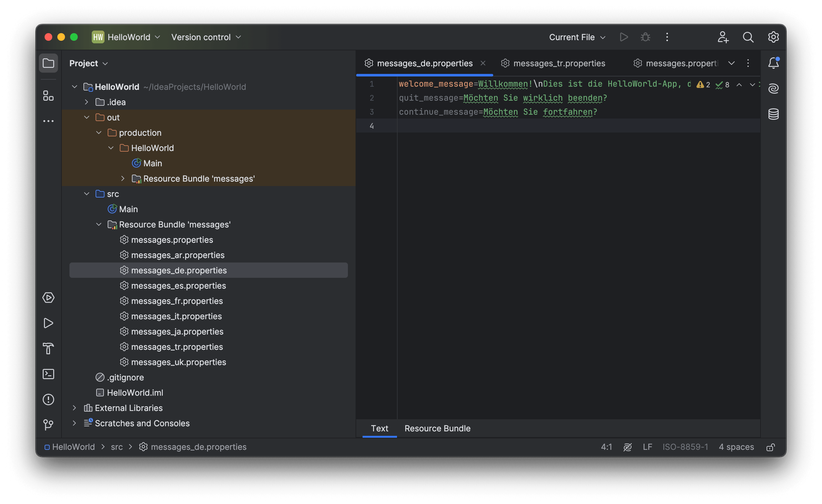Jump to next highlighted error arrow

(752, 85)
